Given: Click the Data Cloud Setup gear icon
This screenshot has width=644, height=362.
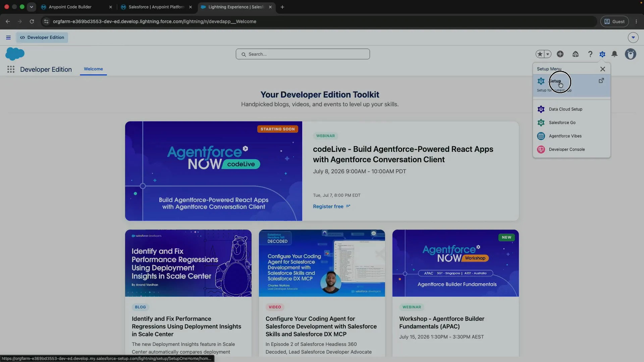Looking at the screenshot, I should 541,109.
